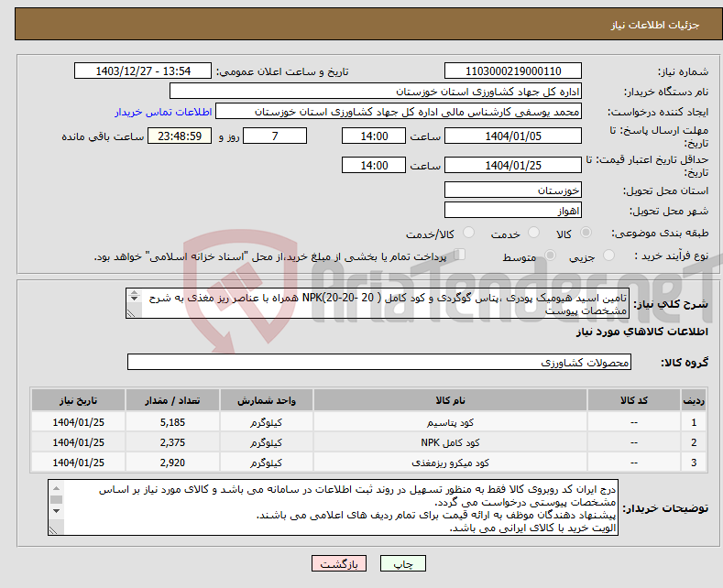Image resolution: width=723 pixels, height=588 pixels.
Task: Click row number 3 in the goods table
Action: coord(694,463)
